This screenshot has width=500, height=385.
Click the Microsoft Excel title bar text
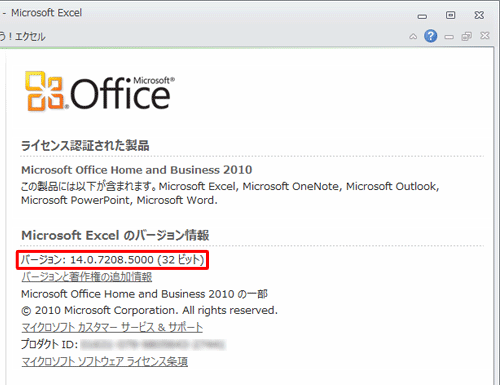click(46, 13)
